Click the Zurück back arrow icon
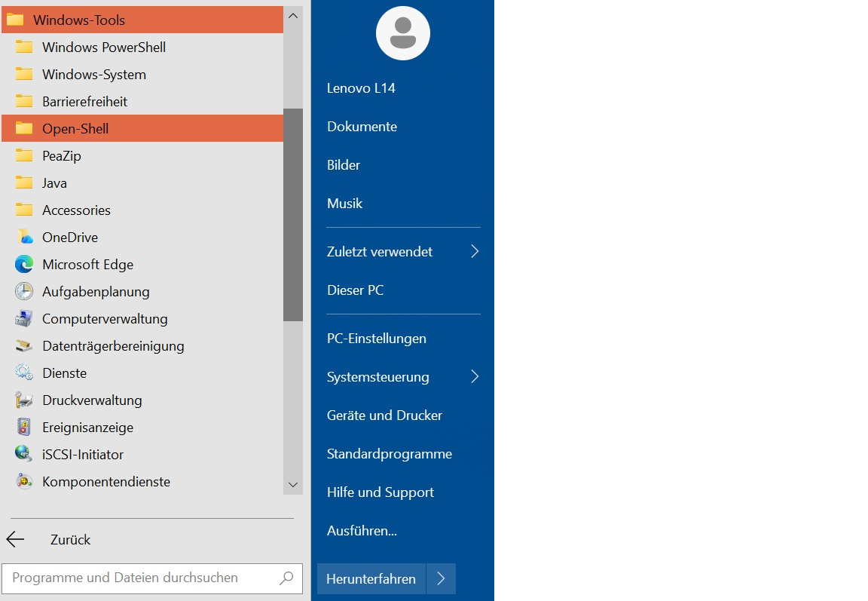Screen dimensions: 868x601 (15, 539)
